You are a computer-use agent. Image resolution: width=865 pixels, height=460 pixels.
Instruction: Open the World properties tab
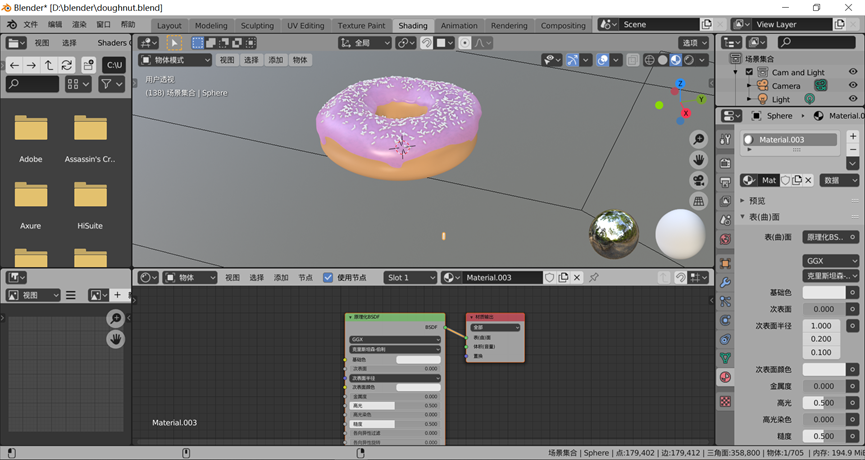(x=725, y=239)
